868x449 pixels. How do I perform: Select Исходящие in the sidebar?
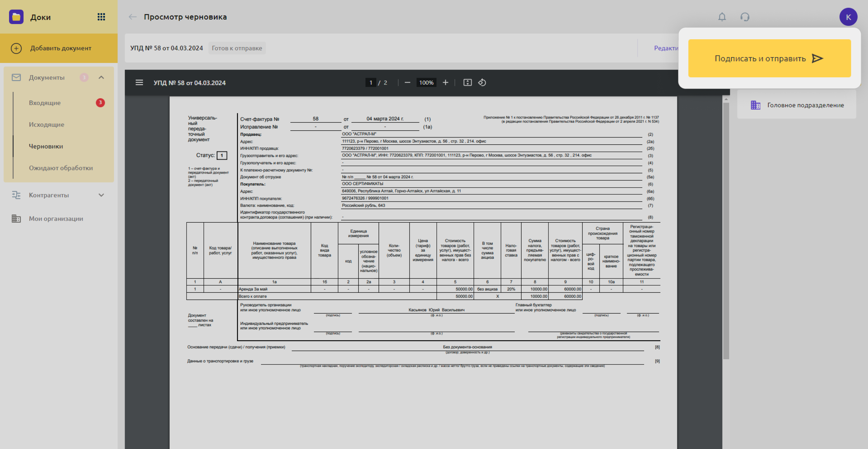coord(46,124)
